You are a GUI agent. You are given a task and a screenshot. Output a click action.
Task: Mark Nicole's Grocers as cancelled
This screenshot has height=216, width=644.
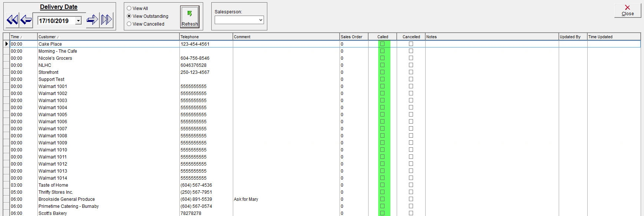(x=411, y=58)
